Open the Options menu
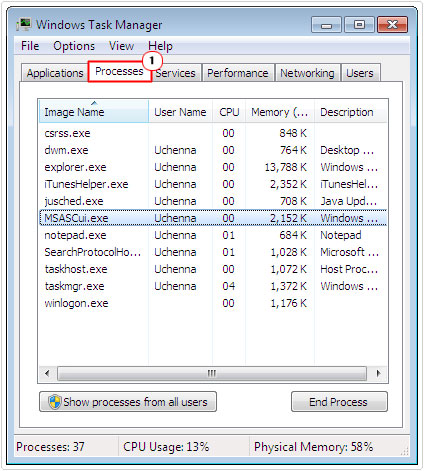Image resolution: width=424 pixels, height=471 pixels. coord(74,46)
